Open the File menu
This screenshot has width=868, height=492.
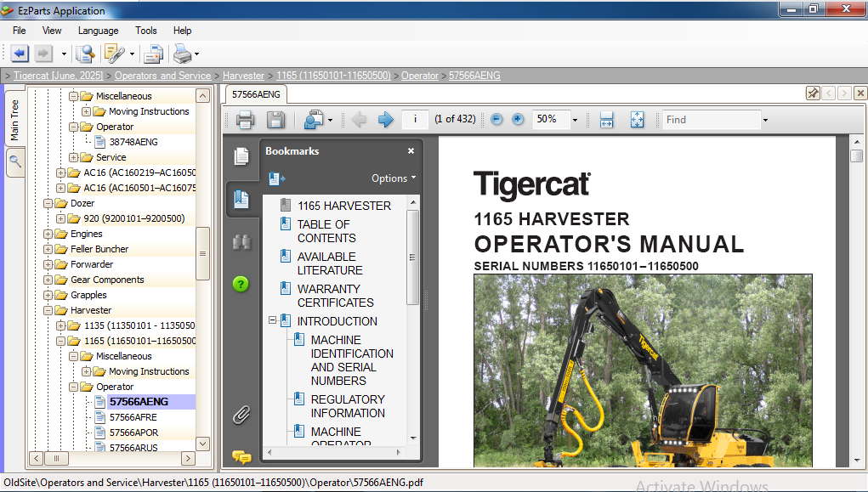pos(20,31)
